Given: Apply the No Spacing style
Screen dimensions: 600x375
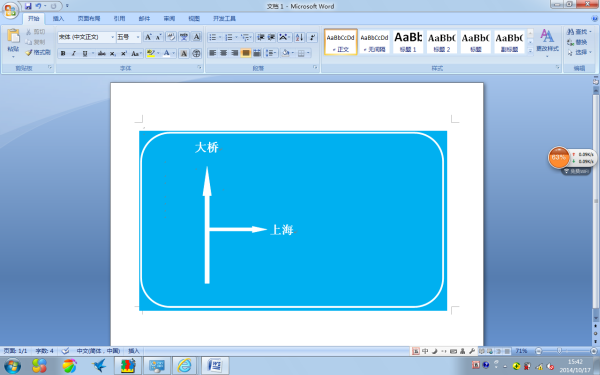Looking at the screenshot, I should [x=374, y=42].
